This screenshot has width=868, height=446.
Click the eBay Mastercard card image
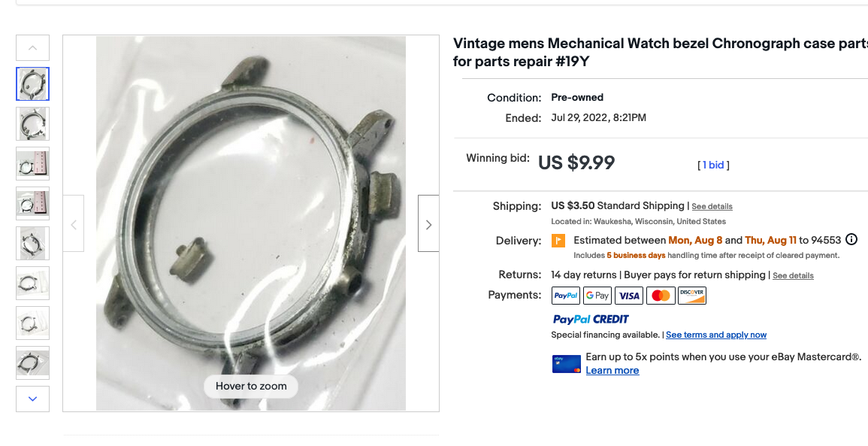point(567,364)
